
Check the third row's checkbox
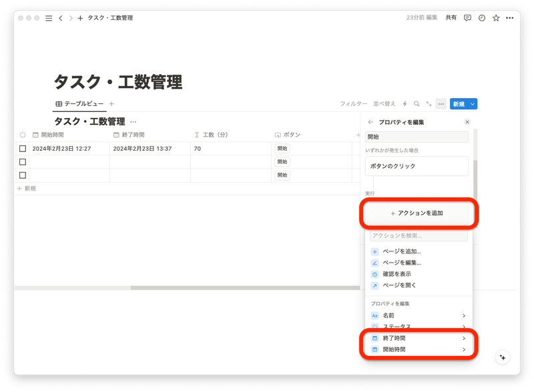click(22, 175)
